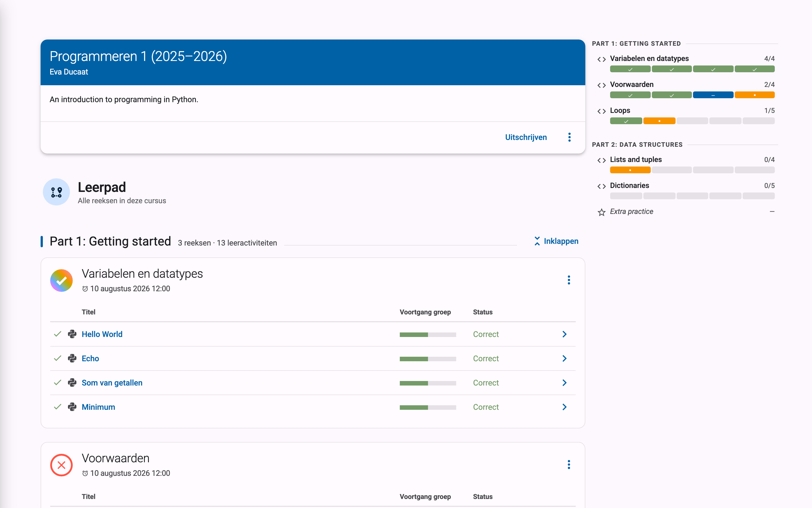Click the Python icon beside Minimum

[72, 406]
